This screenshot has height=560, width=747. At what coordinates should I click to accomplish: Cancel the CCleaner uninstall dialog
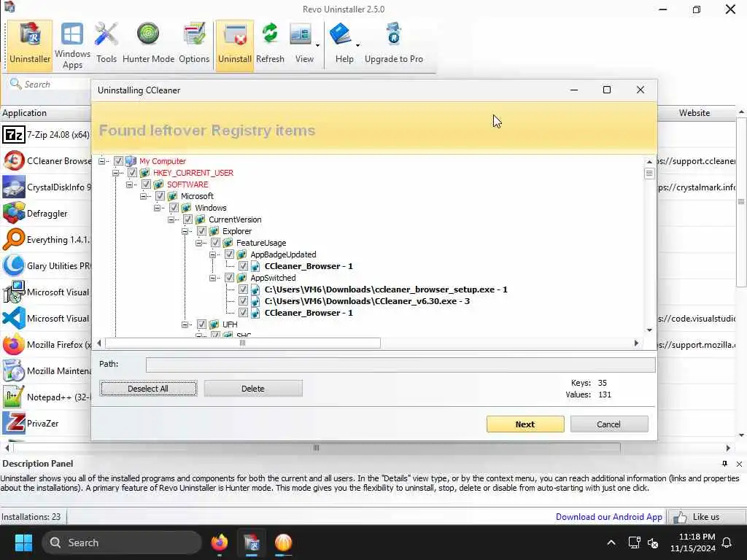tap(609, 424)
